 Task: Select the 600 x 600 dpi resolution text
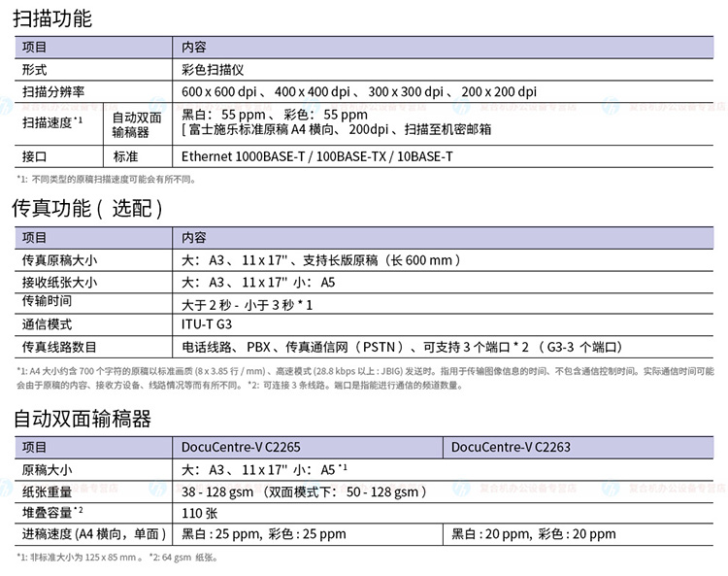[218, 91]
